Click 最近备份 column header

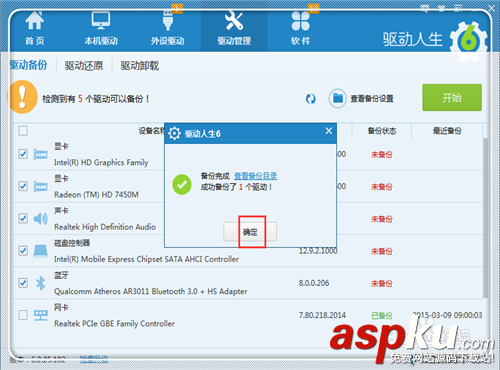(x=447, y=131)
